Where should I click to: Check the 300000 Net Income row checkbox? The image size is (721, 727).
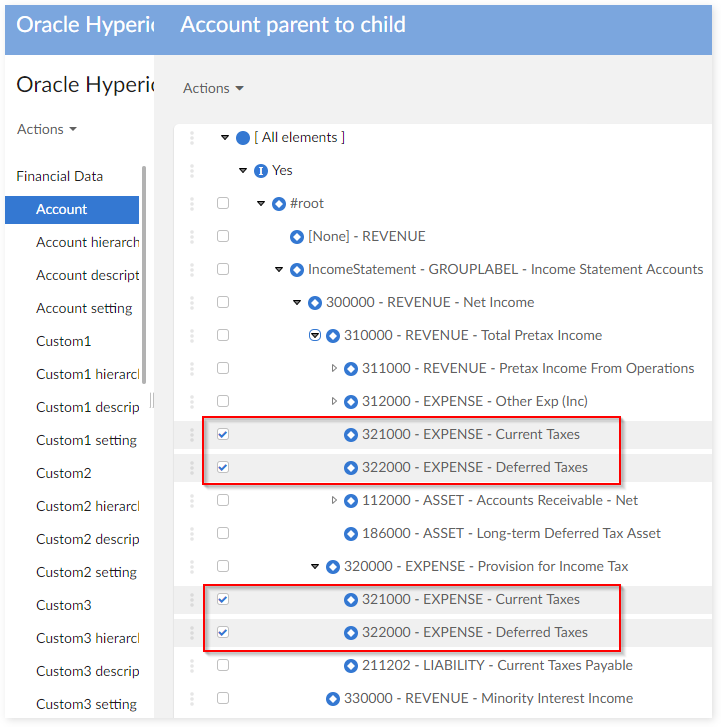coord(223,302)
